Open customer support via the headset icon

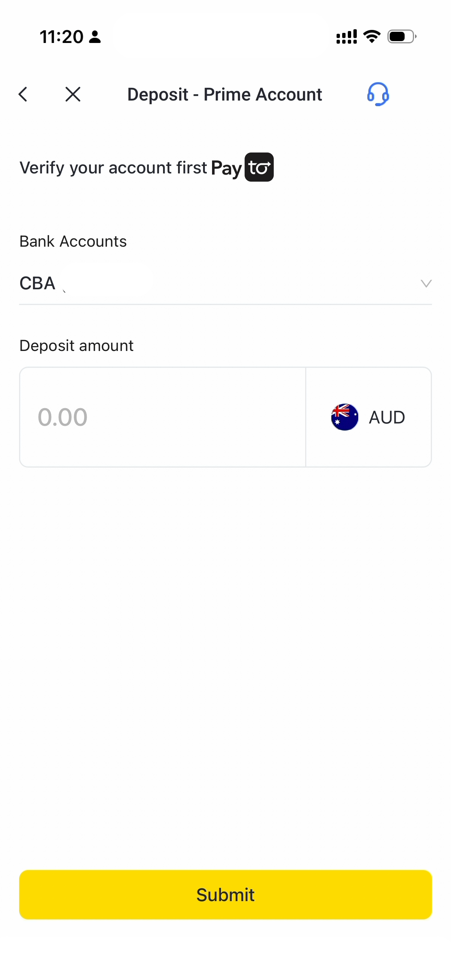378,94
